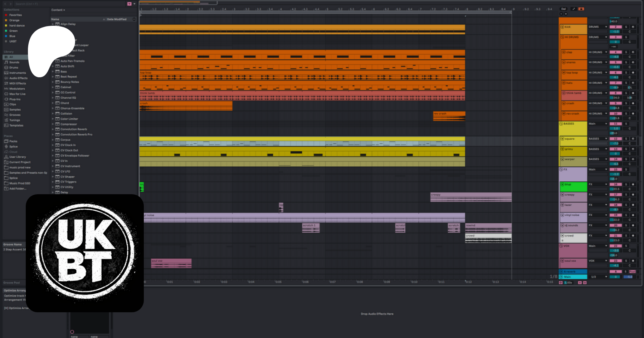Fold the HI DRUMS group track

[x=562, y=37]
